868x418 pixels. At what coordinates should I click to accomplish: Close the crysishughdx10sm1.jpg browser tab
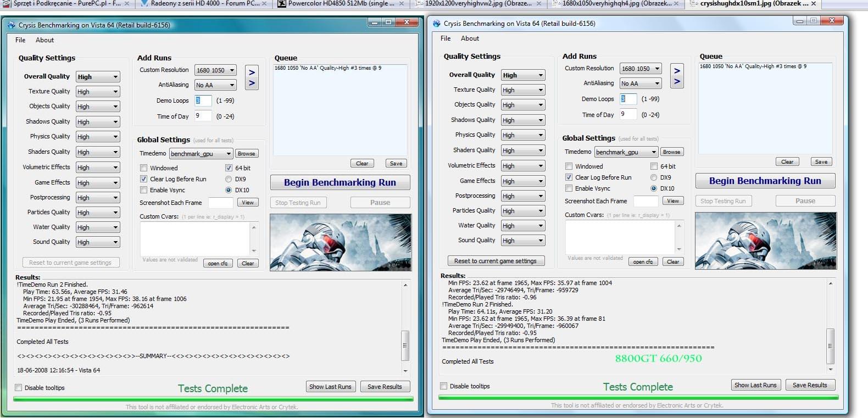point(814,4)
